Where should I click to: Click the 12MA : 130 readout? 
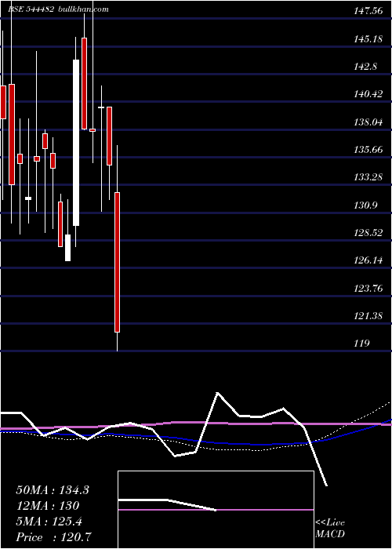(48, 506)
